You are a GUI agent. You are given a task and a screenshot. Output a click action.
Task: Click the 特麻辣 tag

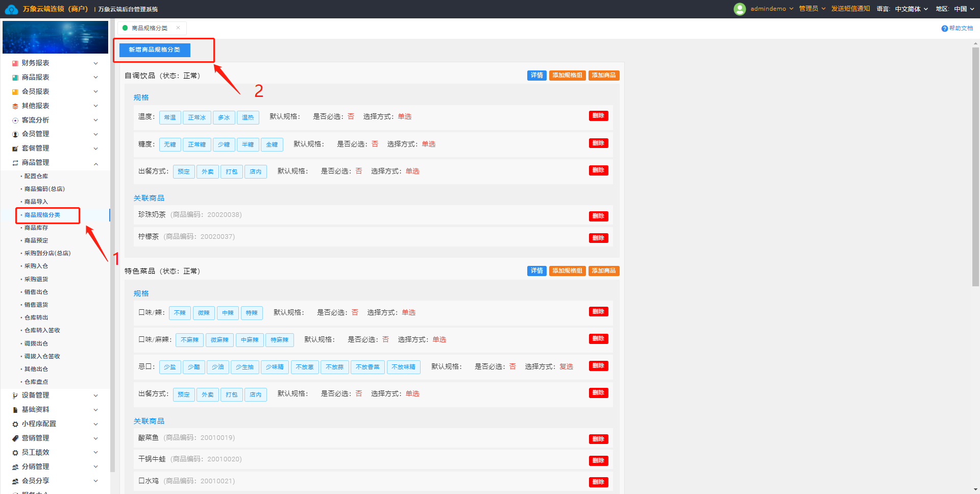click(280, 340)
